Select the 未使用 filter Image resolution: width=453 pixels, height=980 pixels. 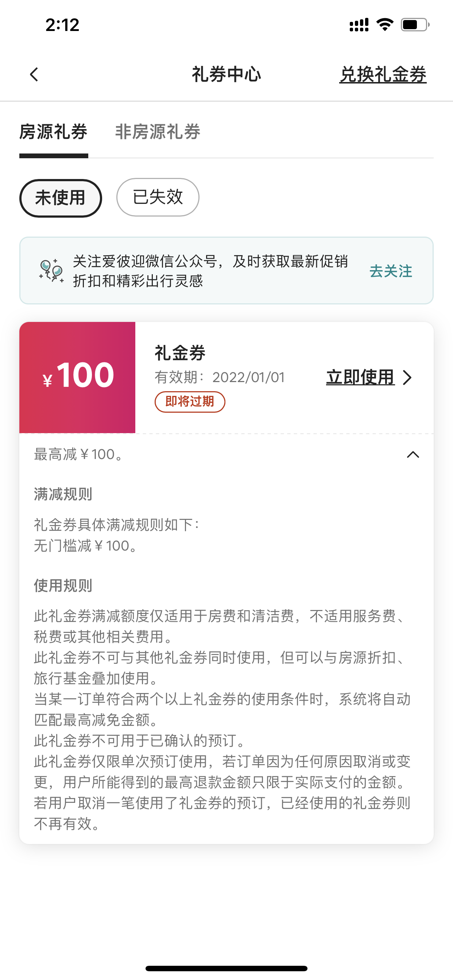[61, 198]
